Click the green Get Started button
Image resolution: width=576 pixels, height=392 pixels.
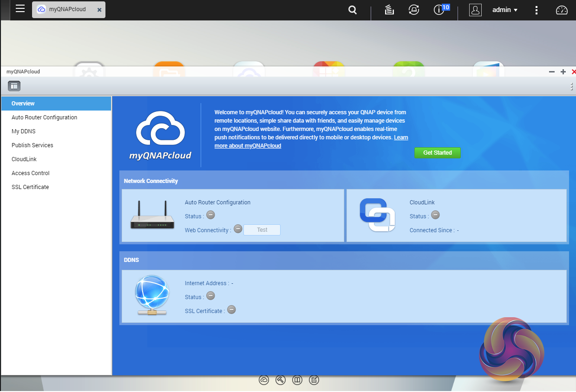[x=437, y=153]
